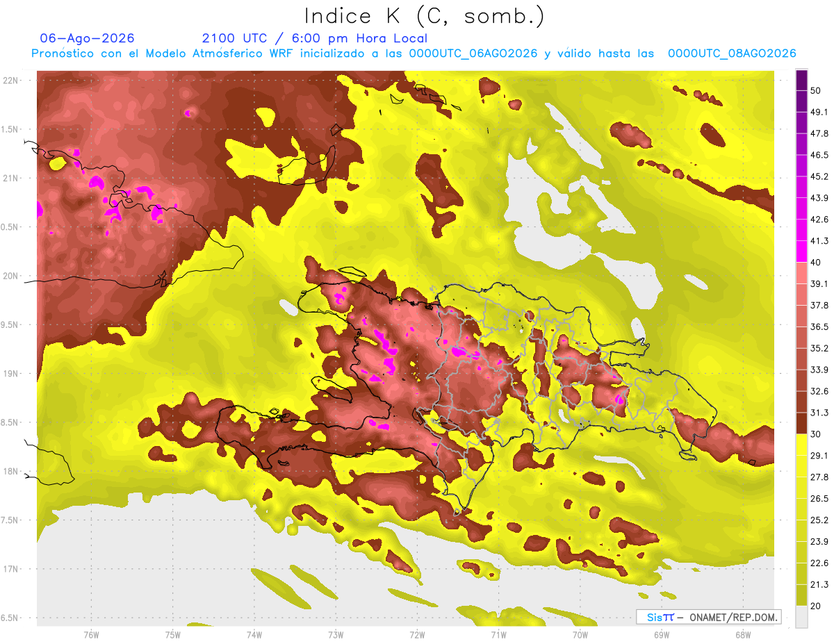Click the "22N" latitude label
The width and height of the screenshot is (834, 644).
[12, 80]
